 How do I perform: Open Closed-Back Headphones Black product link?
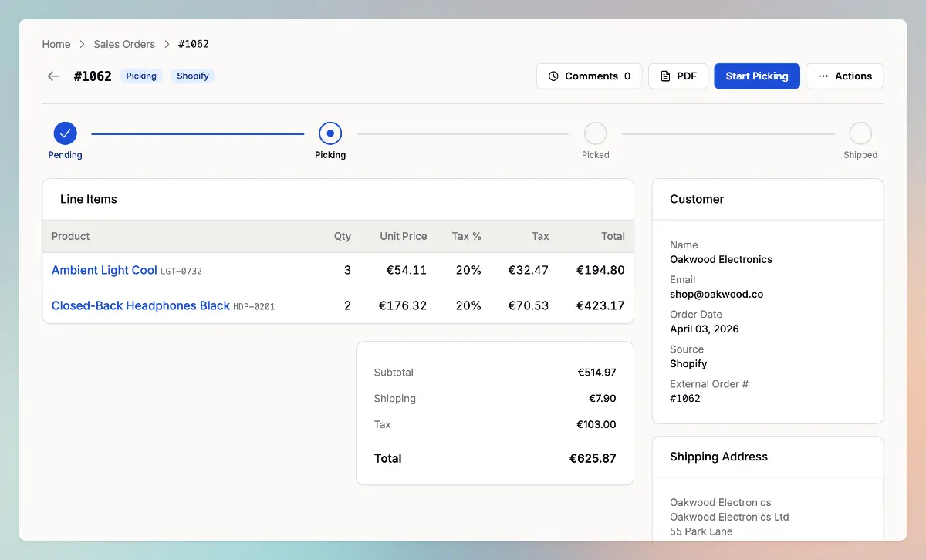point(140,305)
